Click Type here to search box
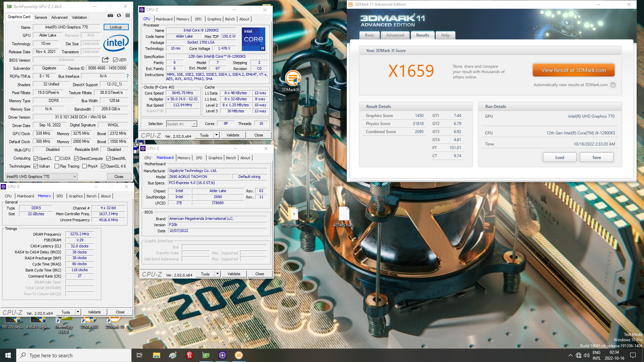The width and height of the screenshot is (644, 362). click(x=74, y=355)
